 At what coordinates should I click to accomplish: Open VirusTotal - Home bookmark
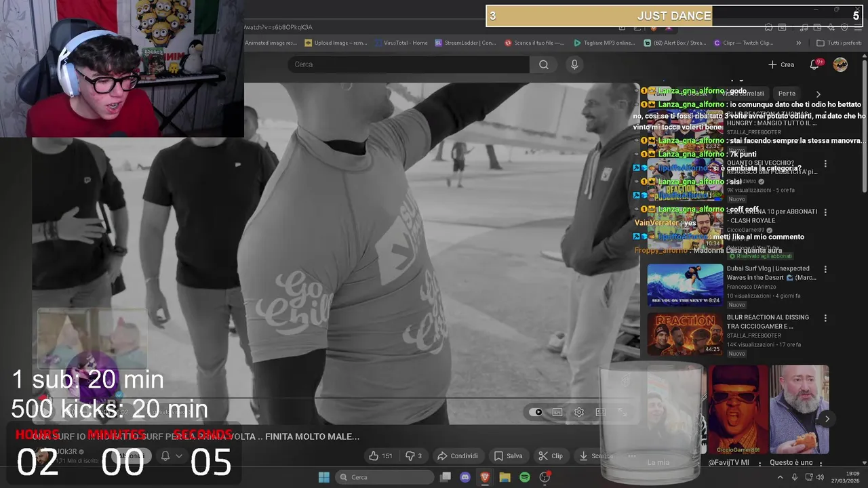click(400, 43)
